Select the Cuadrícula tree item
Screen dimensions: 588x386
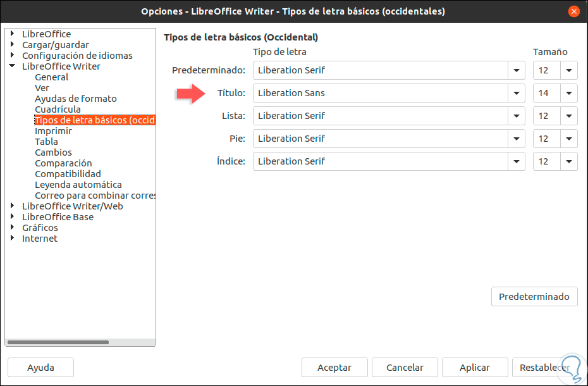pos(58,109)
